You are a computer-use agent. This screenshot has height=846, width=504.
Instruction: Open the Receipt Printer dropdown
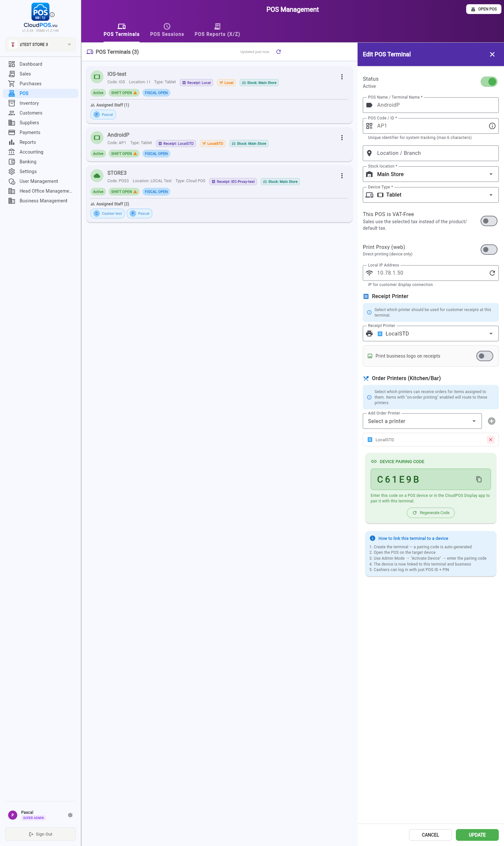430,334
